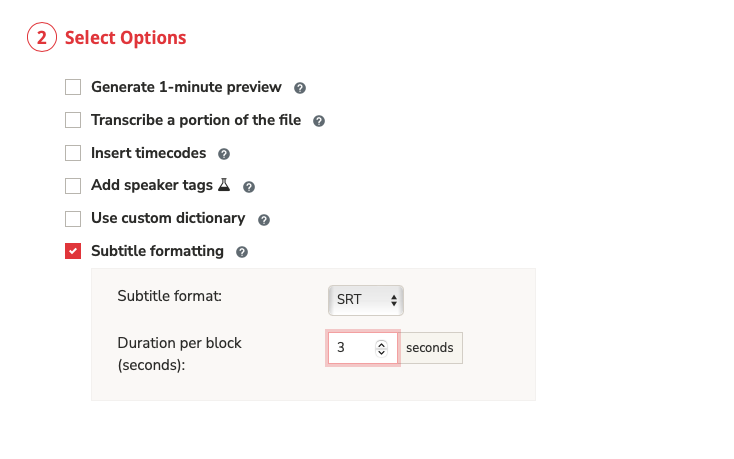Open help tooltip for Insert timecodes
The image size is (734, 459).
coord(224,154)
